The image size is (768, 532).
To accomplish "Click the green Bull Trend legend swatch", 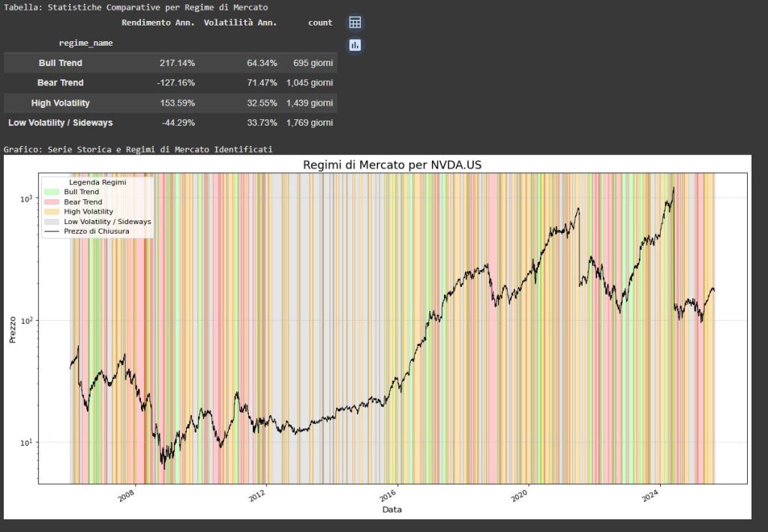I will (52, 192).
